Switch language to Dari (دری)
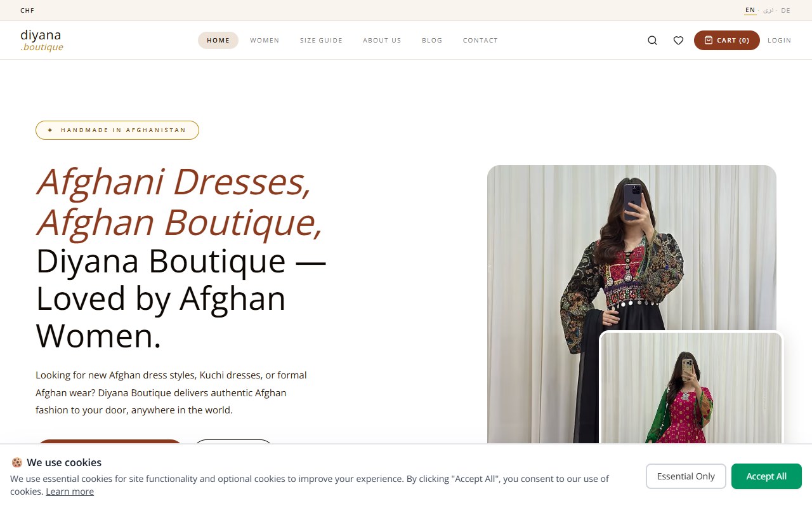 768,11
